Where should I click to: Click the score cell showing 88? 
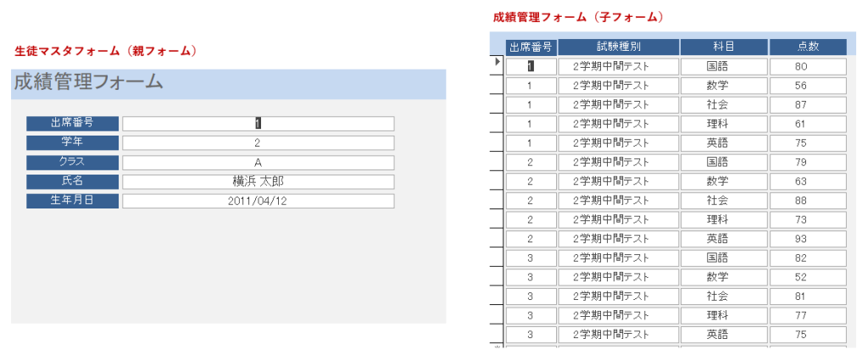tap(808, 201)
